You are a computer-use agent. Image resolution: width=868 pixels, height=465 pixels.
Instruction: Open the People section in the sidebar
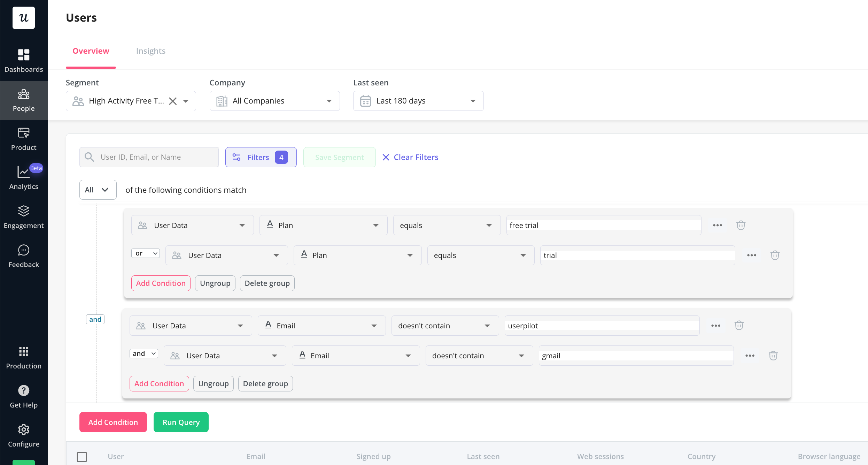point(24,100)
